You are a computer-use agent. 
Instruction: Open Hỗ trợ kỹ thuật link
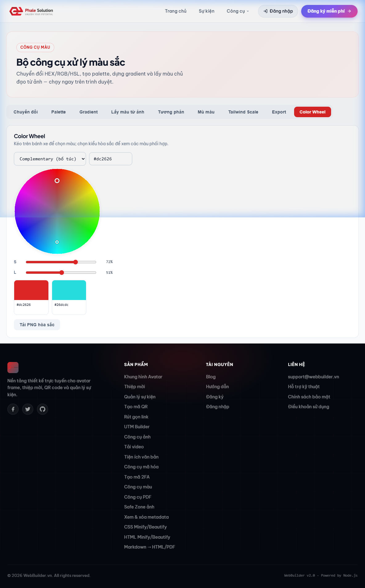(x=304, y=387)
